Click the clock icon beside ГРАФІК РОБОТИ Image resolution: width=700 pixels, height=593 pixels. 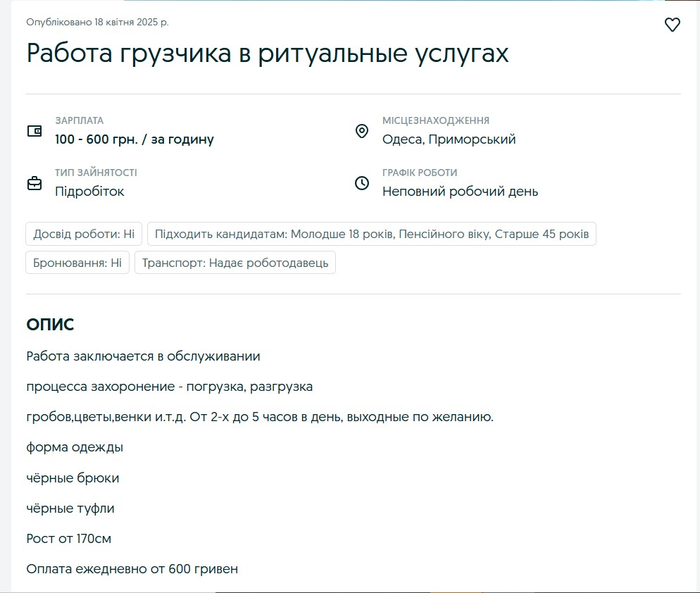coord(361,183)
